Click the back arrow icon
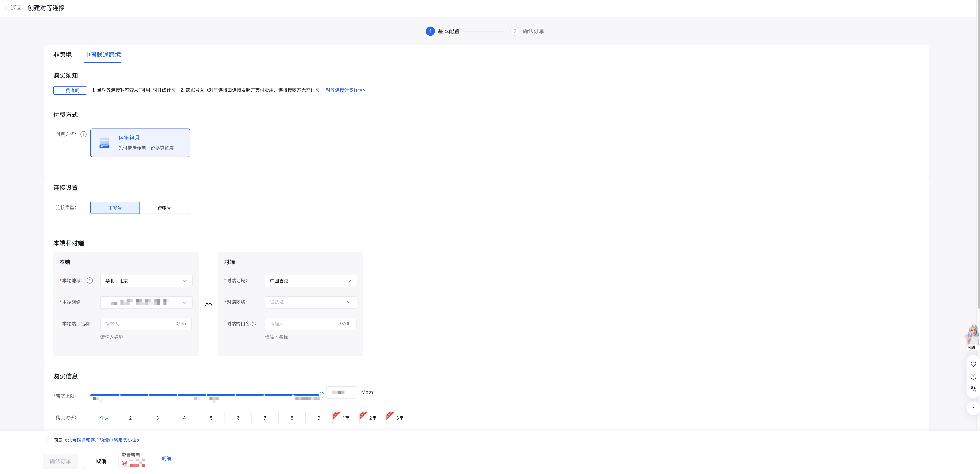The width and height of the screenshot is (980, 474). [6, 8]
